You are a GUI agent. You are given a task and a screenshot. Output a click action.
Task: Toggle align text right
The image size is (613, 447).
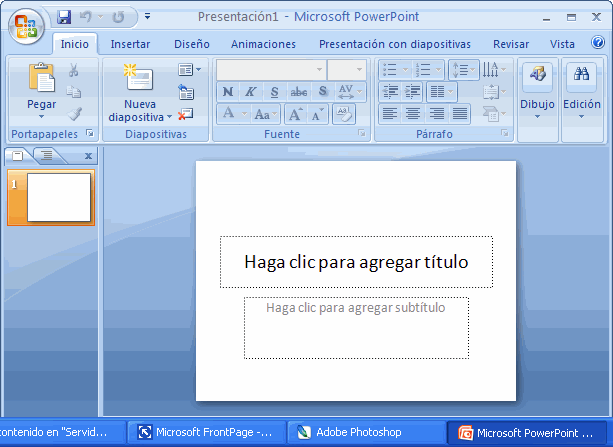pos(436,114)
